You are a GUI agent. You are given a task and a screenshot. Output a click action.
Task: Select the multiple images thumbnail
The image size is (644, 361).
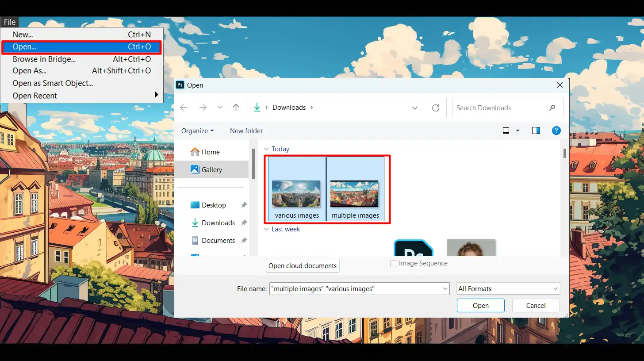(x=355, y=189)
